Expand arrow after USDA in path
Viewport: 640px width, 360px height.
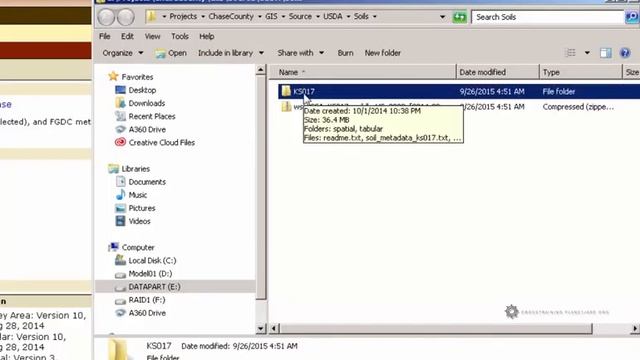[348, 17]
